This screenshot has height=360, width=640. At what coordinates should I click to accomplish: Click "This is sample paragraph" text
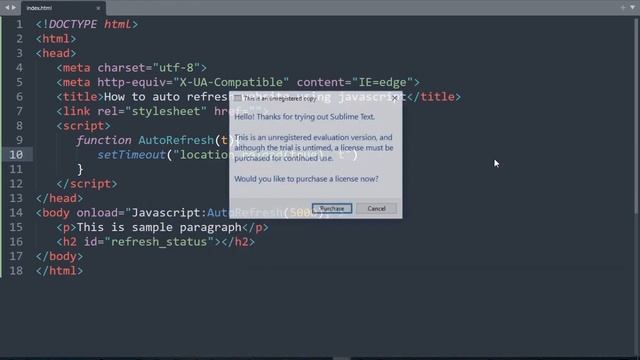(159, 227)
